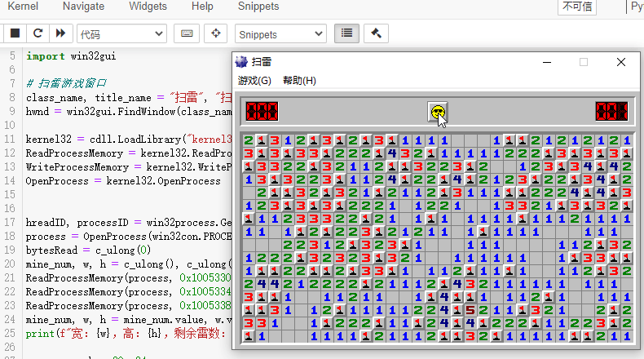Viewport: 644px width, 359px height.
Task: Restart the kernel using the circular arrow icon
Action: pos(37,33)
